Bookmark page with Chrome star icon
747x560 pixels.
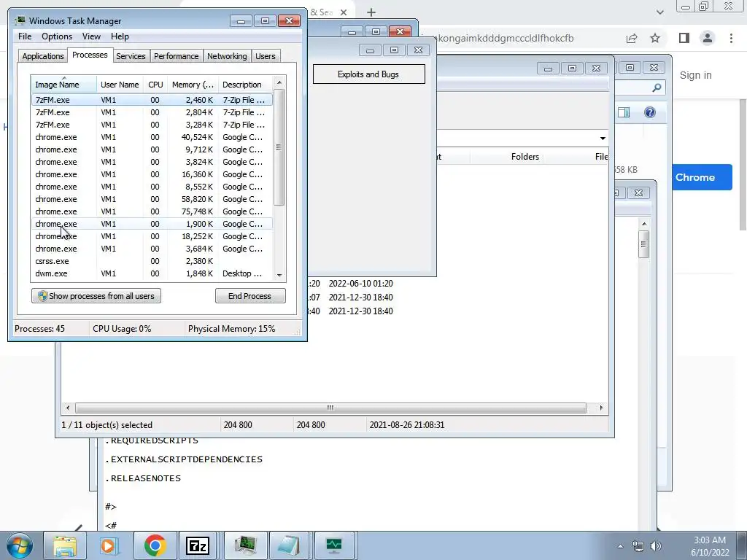(x=655, y=38)
